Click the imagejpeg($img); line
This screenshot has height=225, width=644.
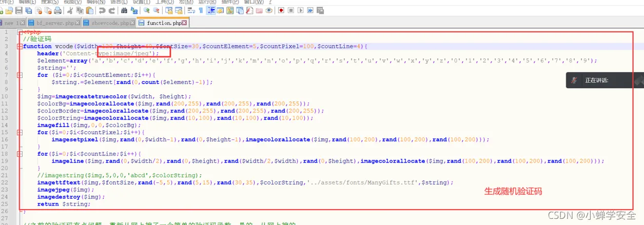pos(66,190)
